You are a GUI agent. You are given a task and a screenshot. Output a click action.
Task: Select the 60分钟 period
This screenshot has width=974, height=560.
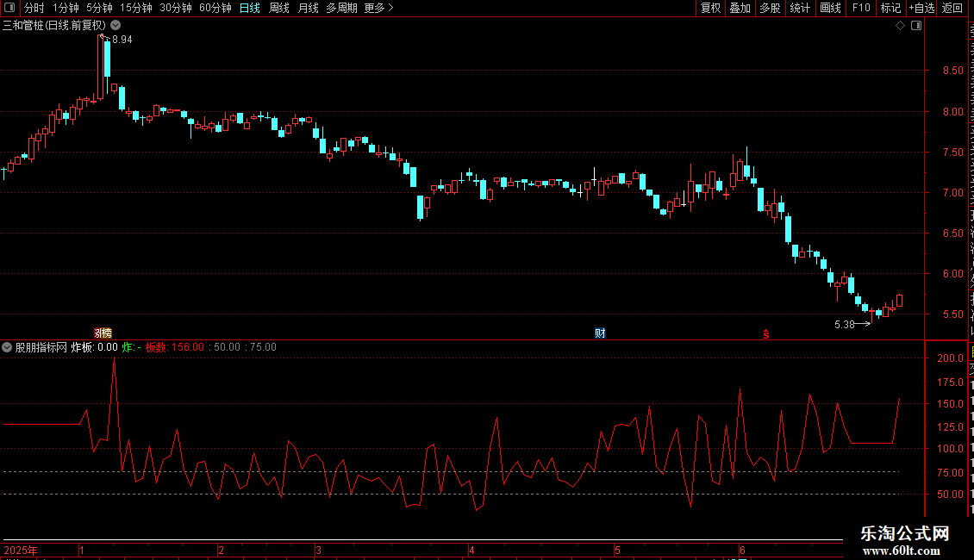[x=215, y=8]
